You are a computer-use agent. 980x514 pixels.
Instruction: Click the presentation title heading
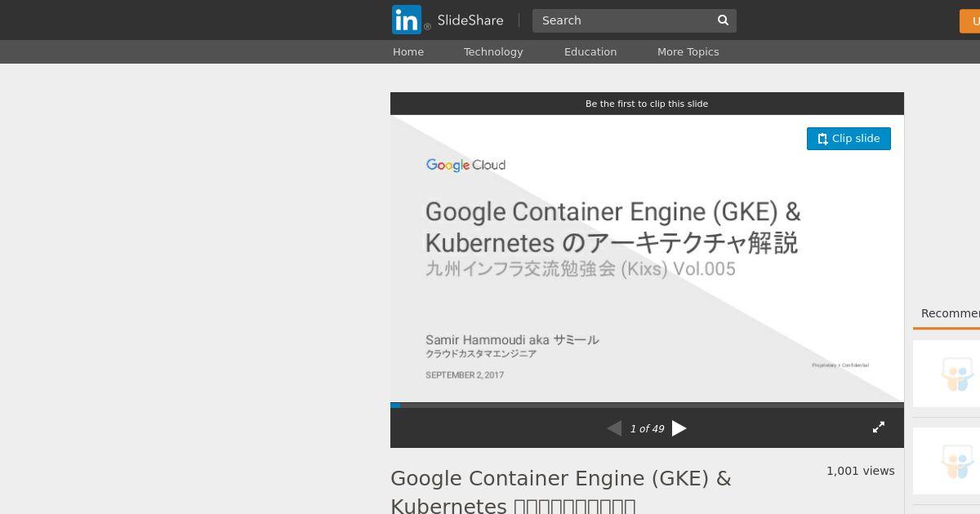(561, 491)
